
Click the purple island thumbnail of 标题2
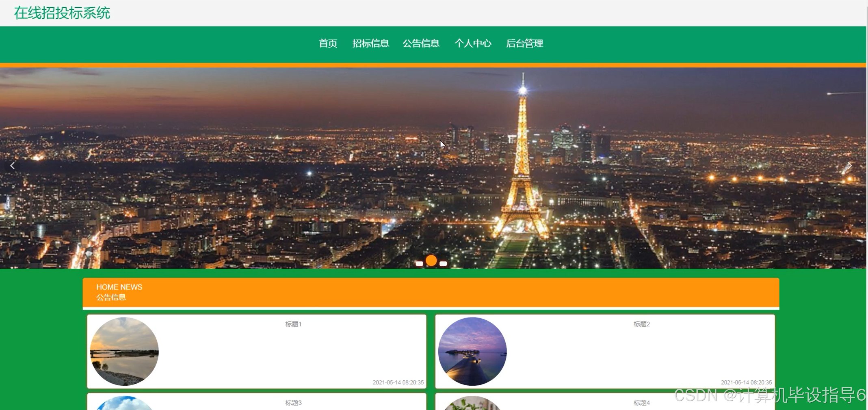pyautogui.click(x=472, y=352)
